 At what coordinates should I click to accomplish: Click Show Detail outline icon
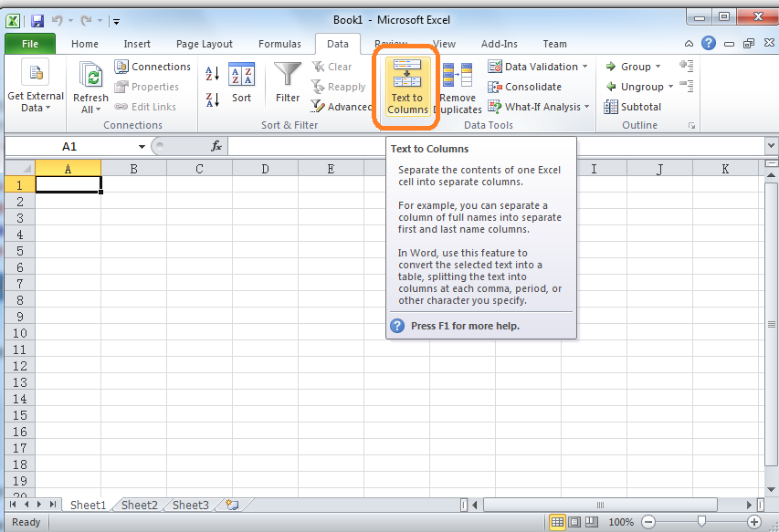coord(687,66)
